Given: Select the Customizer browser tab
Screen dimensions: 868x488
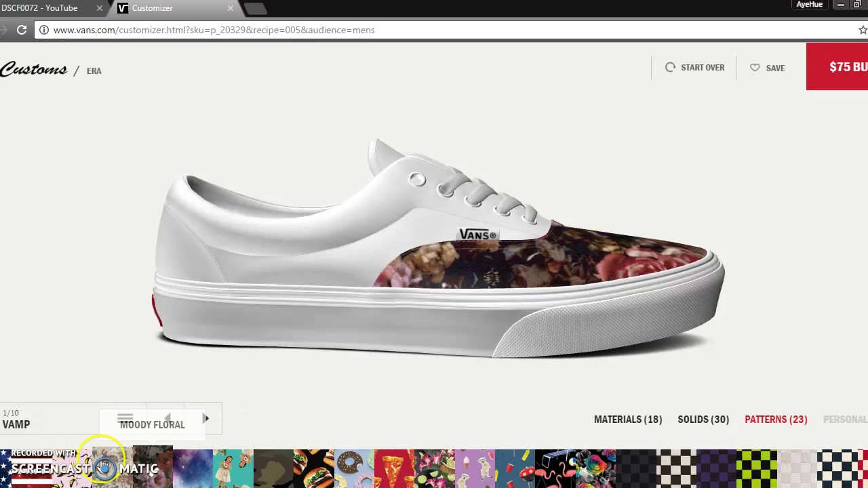Looking at the screenshot, I should tap(176, 8).
